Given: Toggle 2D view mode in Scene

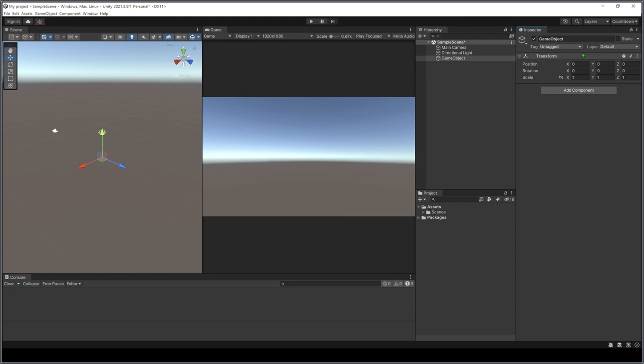Looking at the screenshot, I should coord(120,37).
